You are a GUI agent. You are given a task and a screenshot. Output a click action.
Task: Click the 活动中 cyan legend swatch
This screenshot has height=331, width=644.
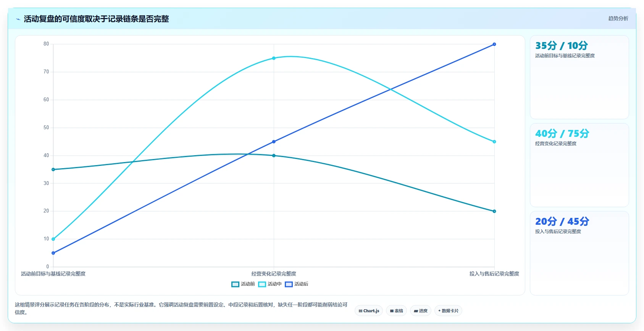tap(262, 284)
